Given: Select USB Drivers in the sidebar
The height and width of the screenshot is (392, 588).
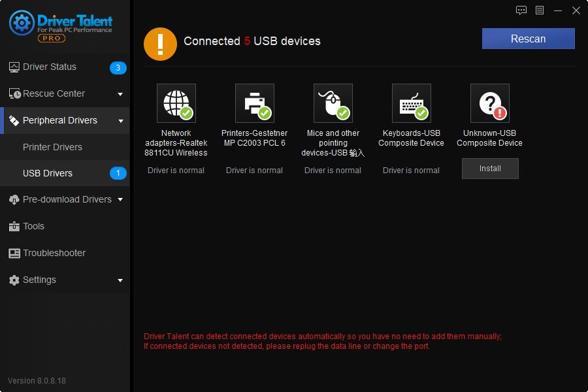Looking at the screenshot, I should pyautogui.click(x=48, y=173).
